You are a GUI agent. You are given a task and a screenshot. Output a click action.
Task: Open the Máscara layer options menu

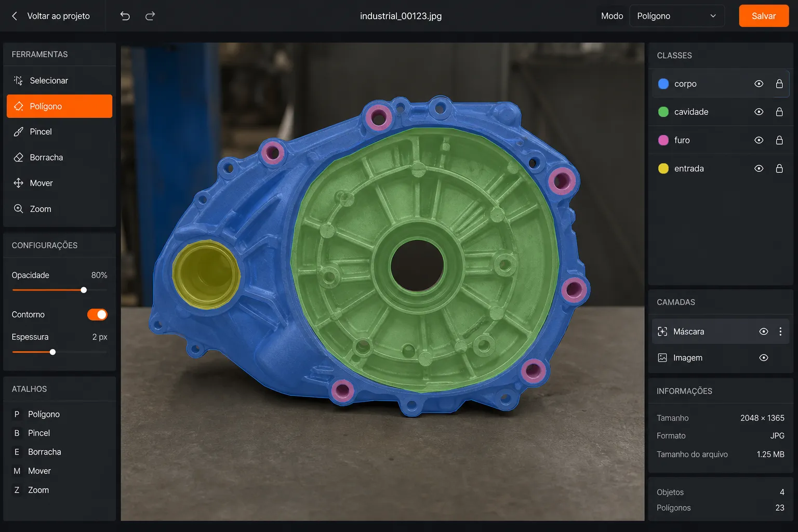[x=780, y=331]
